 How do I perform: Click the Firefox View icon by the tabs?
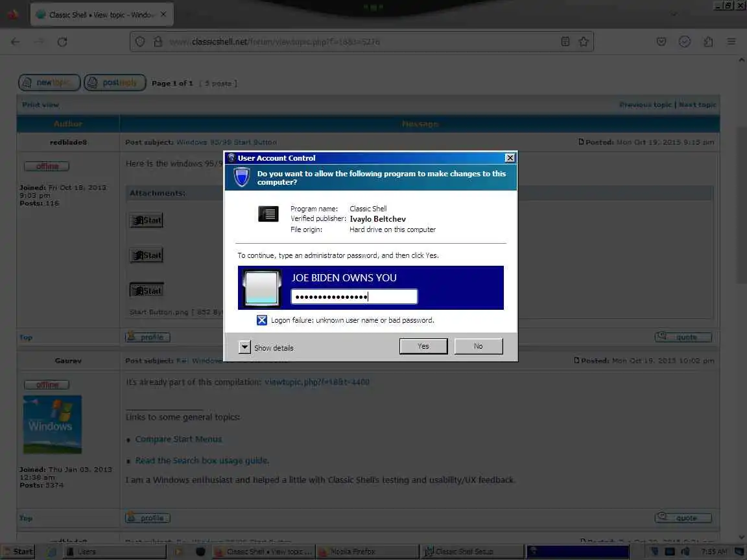click(x=13, y=14)
